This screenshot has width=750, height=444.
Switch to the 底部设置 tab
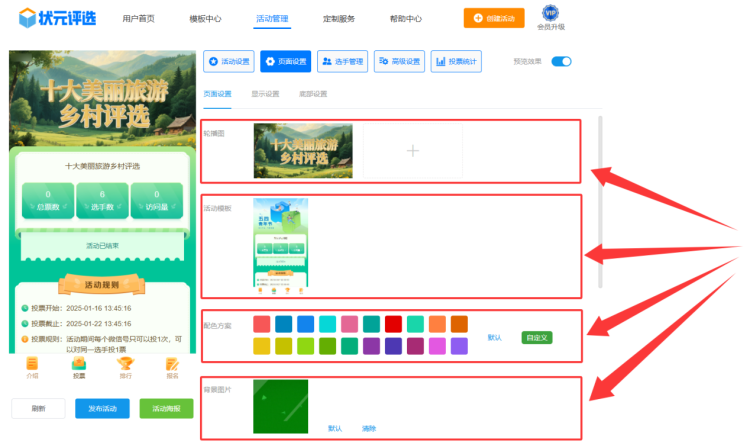pyautogui.click(x=312, y=94)
